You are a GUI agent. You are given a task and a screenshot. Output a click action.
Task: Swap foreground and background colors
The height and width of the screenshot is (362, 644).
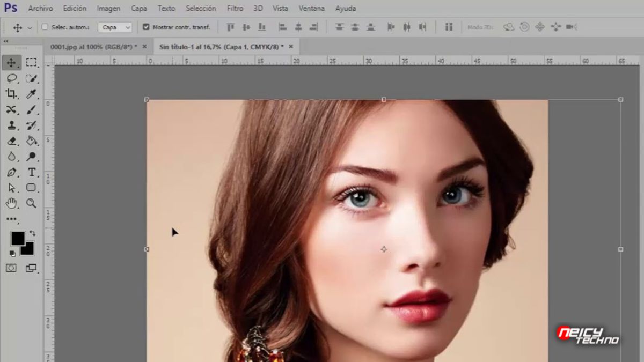point(33,233)
